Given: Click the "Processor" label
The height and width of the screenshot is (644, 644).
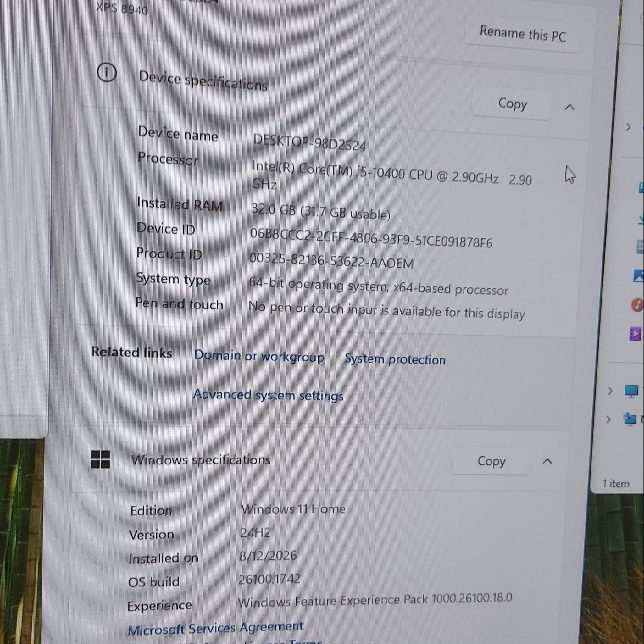Looking at the screenshot, I should click(168, 158).
